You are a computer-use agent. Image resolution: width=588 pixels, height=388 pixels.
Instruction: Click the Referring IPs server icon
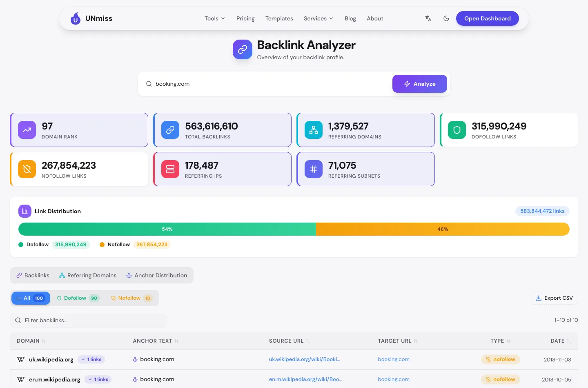pyautogui.click(x=170, y=169)
